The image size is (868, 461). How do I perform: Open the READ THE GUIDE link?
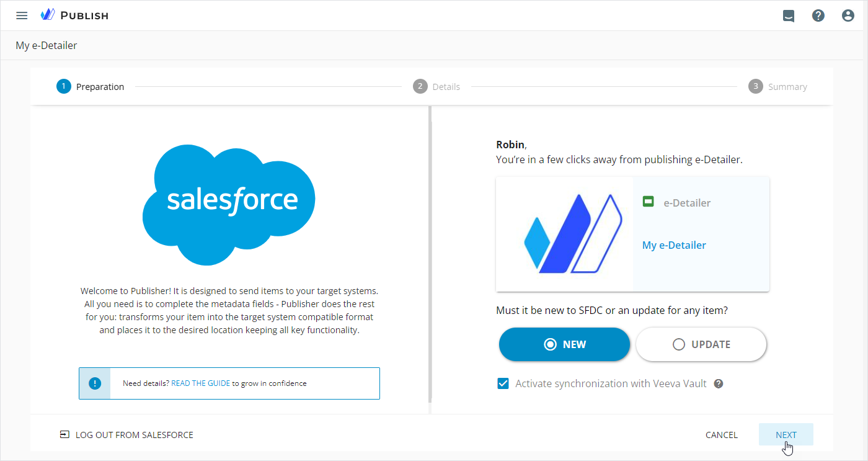click(x=200, y=383)
